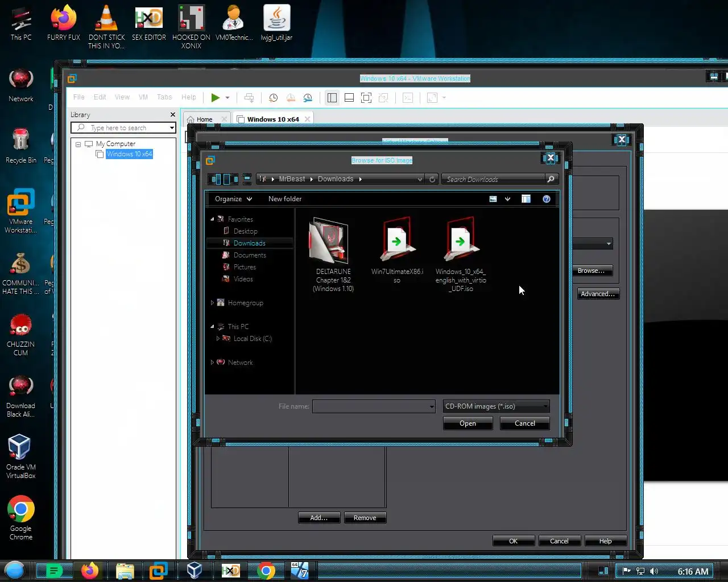Open VMware View menu
Image resolution: width=728 pixels, height=582 pixels.
[122, 97]
